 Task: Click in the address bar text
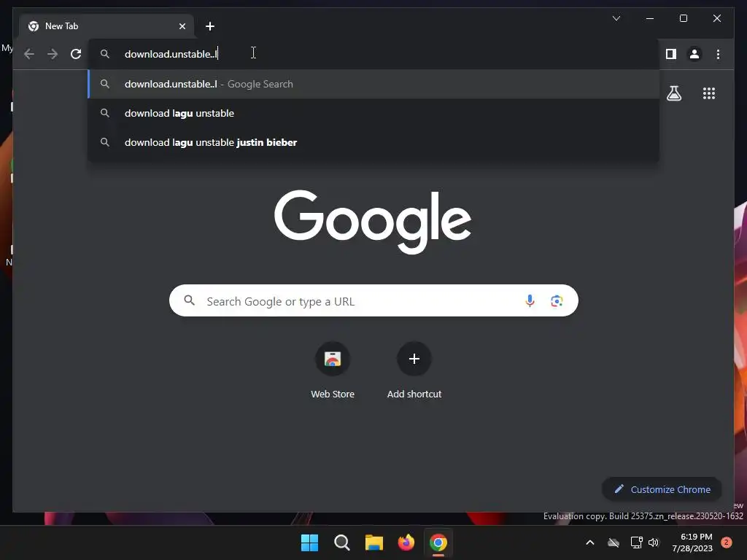tap(171, 54)
